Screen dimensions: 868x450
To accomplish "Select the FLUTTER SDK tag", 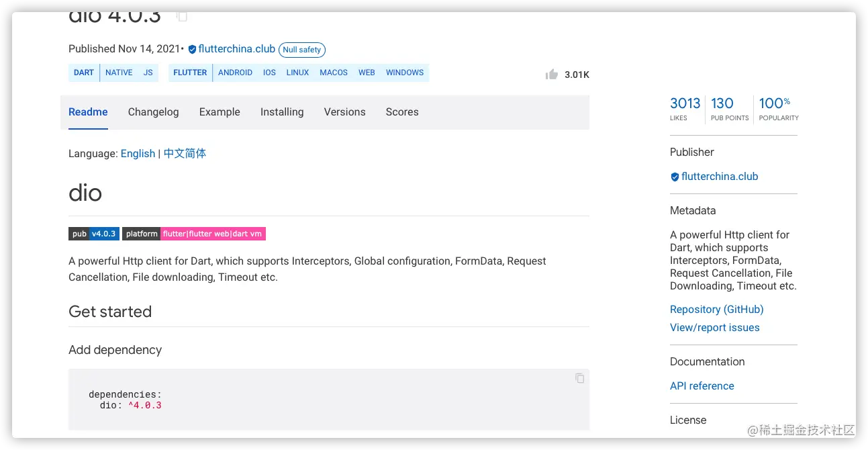I will pos(190,73).
